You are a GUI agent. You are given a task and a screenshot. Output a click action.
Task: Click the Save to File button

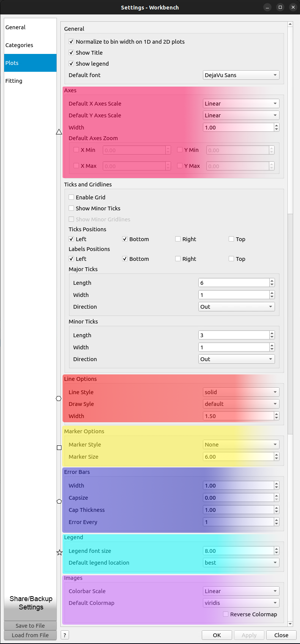30,625
